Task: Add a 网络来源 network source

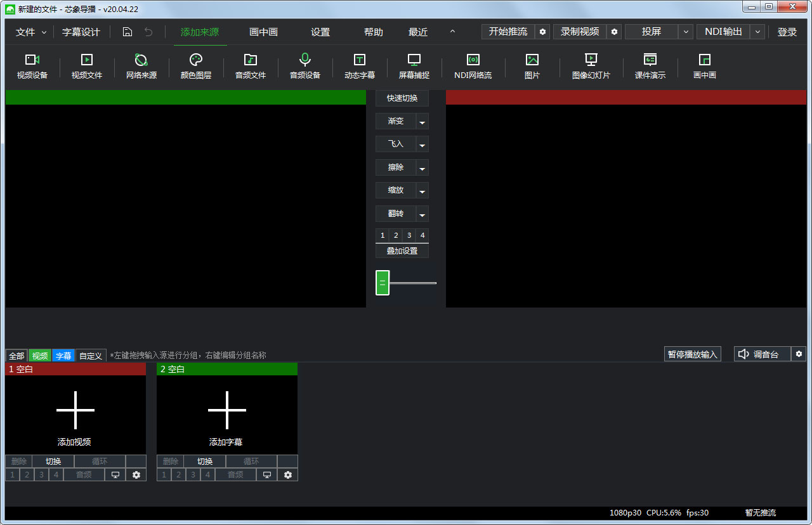Action: (141, 60)
